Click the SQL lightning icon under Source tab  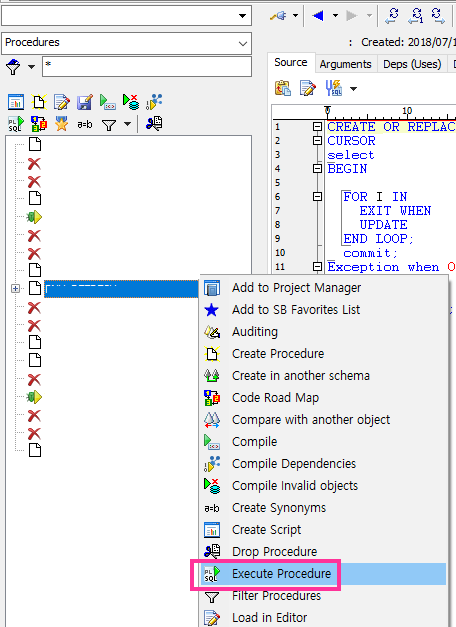pyautogui.click(x=334, y=88)
